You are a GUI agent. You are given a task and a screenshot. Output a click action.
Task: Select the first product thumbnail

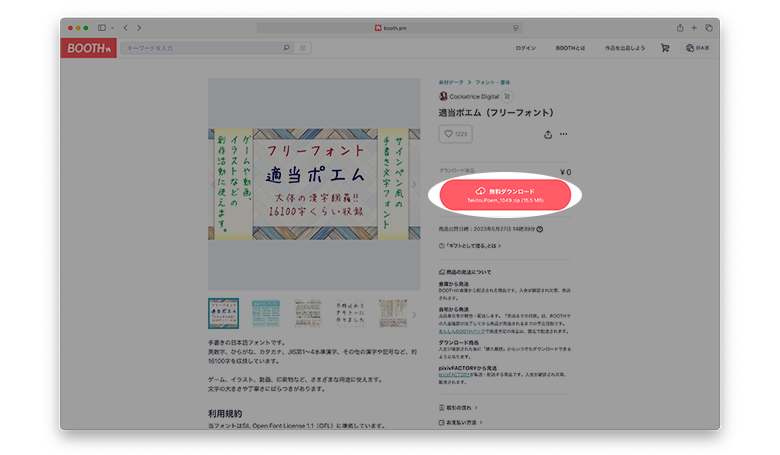pos(223,313)
